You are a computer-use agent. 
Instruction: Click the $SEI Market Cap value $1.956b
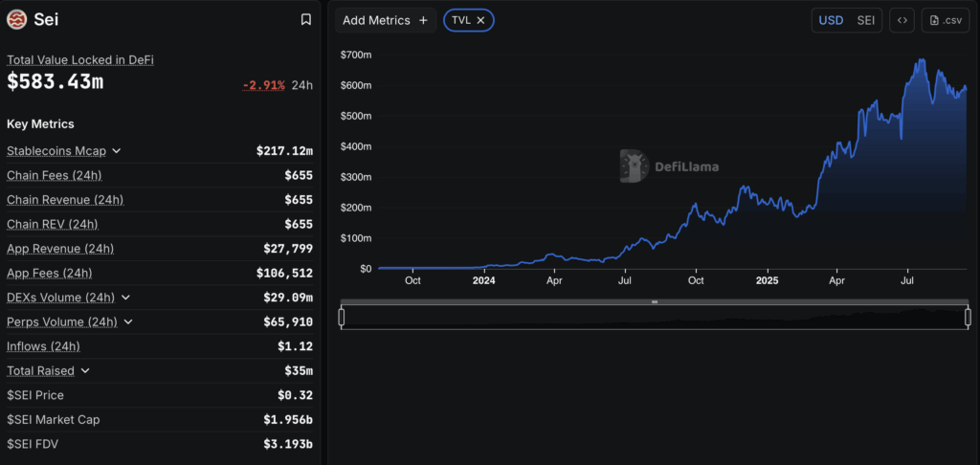click(x=288, y=419)
